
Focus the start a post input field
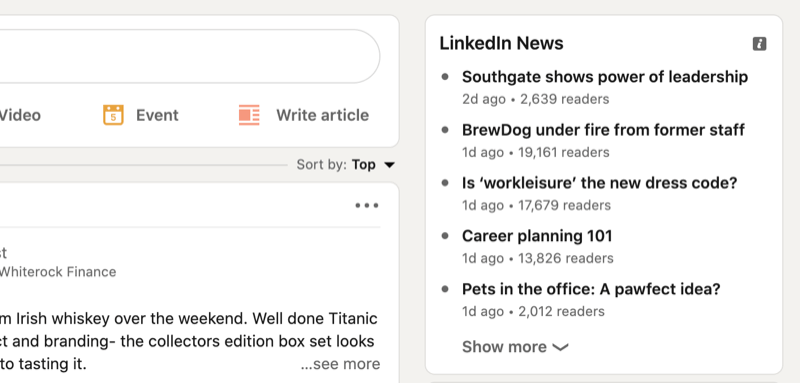click(x=189, y=56)
